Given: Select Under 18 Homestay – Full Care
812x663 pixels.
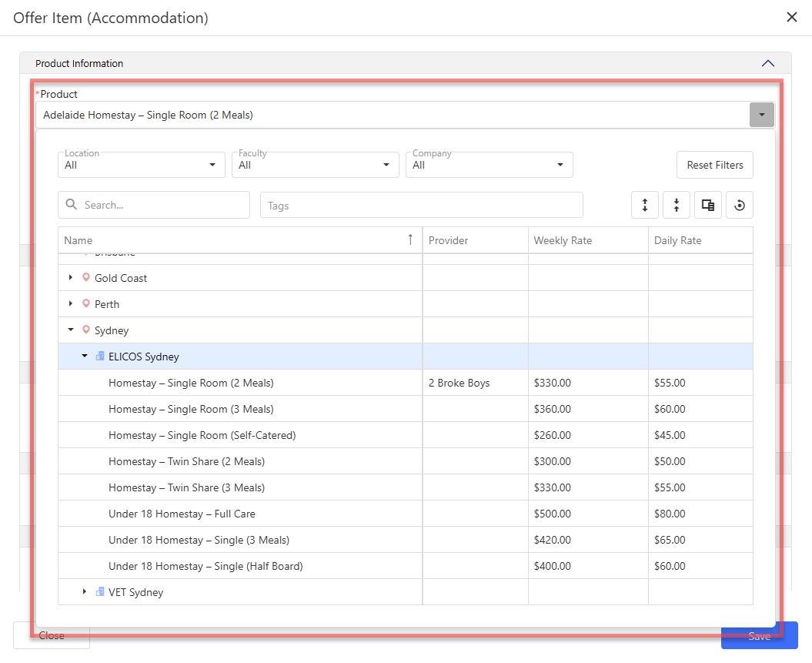Looking at the screenshot, I should (x=406, y=514).
